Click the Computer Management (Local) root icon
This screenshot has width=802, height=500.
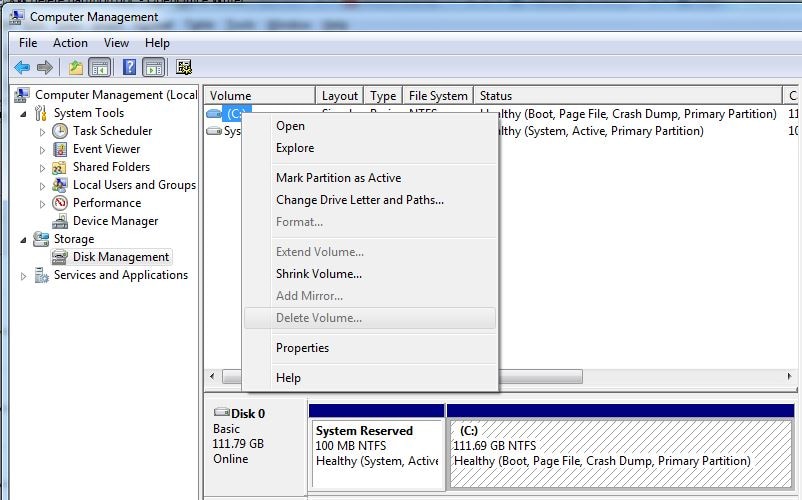coord(22,95)
